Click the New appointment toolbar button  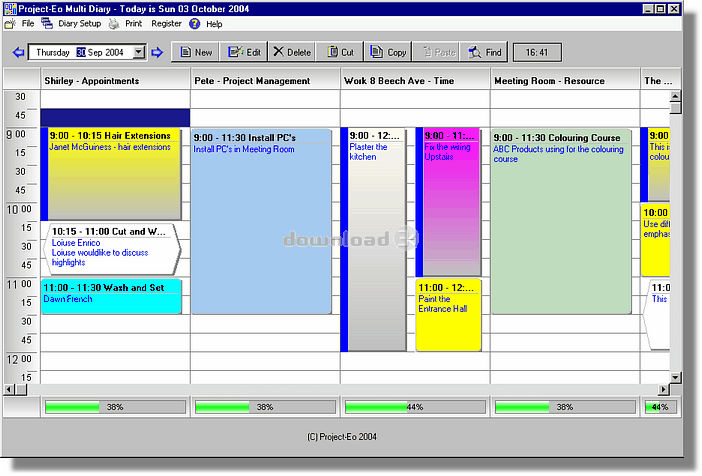pos(195,52)
